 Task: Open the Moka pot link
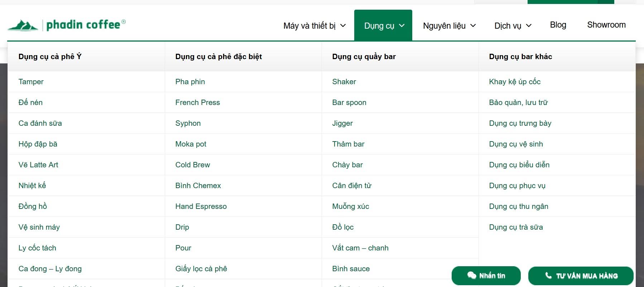point(191,144)
